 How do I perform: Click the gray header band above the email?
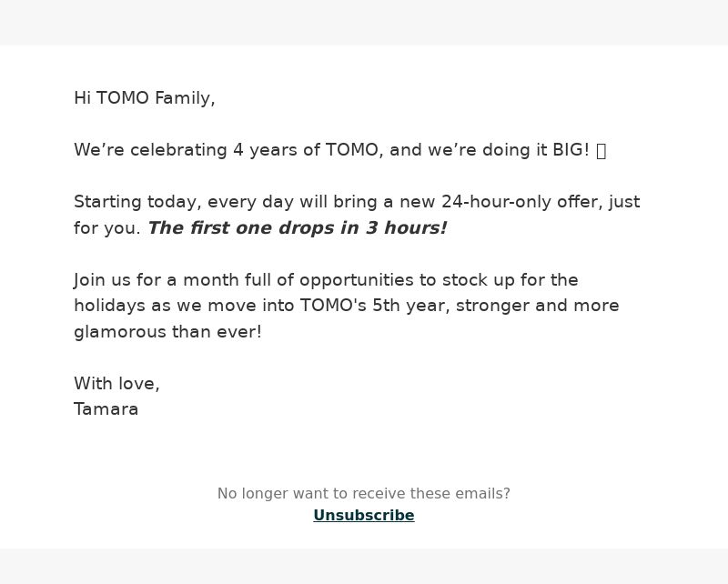coord(364,23)
